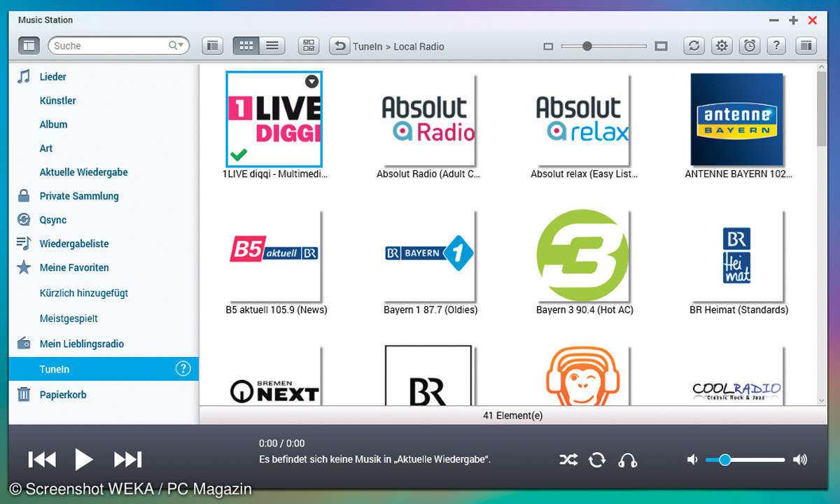Click small thumbnail size icon
The image size is (840, 504).
548,46
